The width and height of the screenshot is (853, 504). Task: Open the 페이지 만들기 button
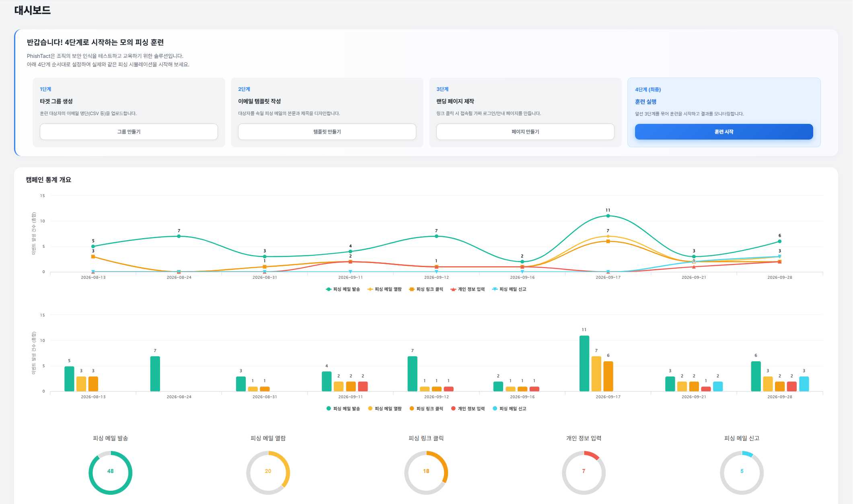(x=525, y=132)
